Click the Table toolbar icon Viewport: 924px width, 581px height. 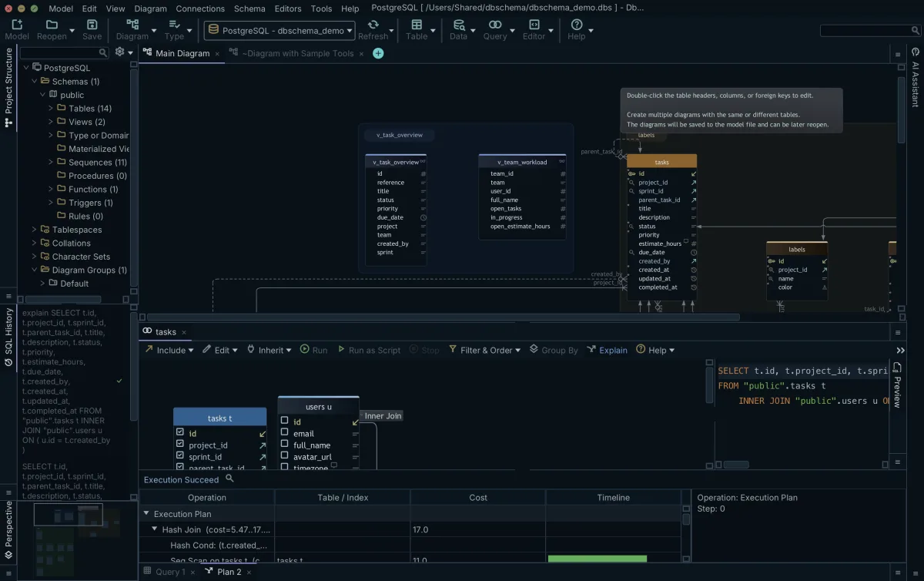tap(417, 25)
